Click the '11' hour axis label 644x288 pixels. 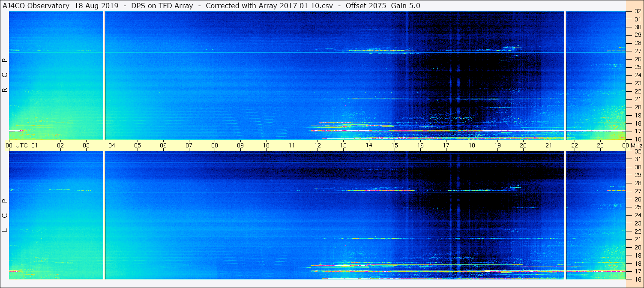[292, 145]
